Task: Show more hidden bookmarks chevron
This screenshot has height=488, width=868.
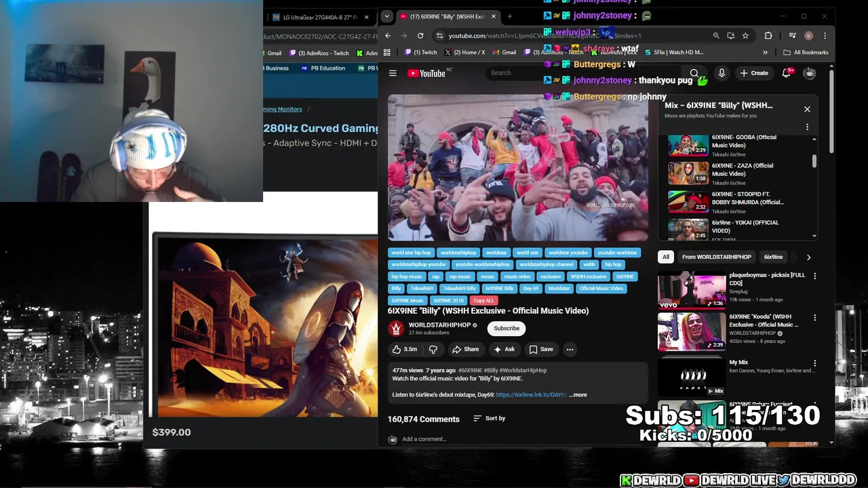Action: coord(765,52)
